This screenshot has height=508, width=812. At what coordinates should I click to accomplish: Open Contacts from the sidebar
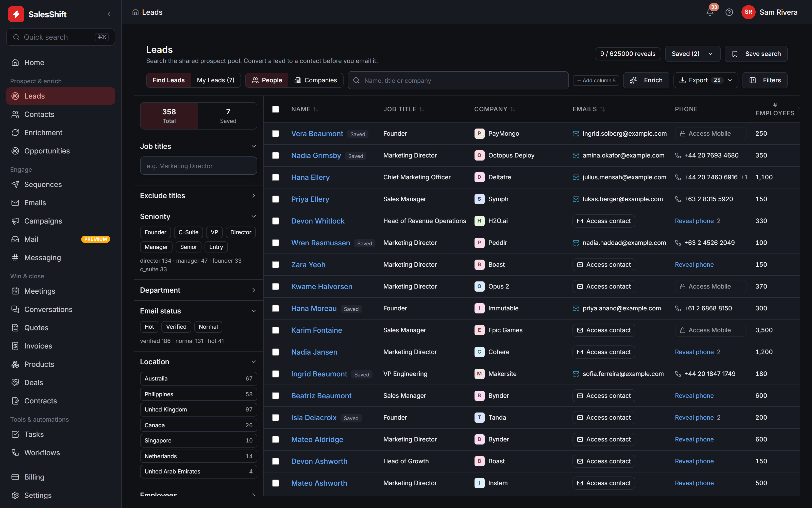(x=60, y=114)
